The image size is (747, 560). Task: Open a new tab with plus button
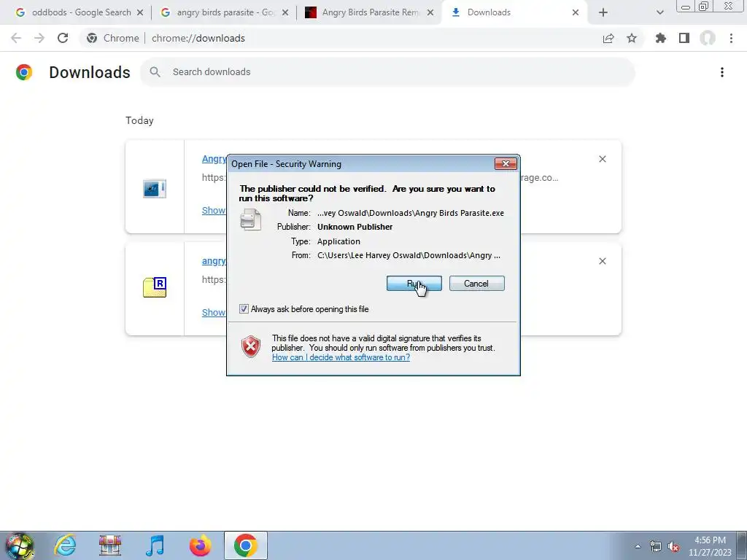[603, 12]
